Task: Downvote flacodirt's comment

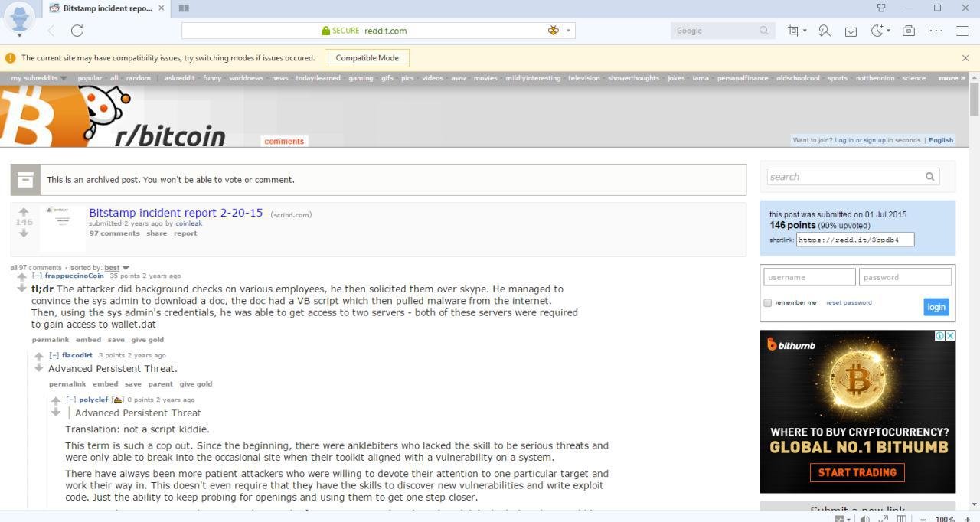Action: (x=39, y=368)
